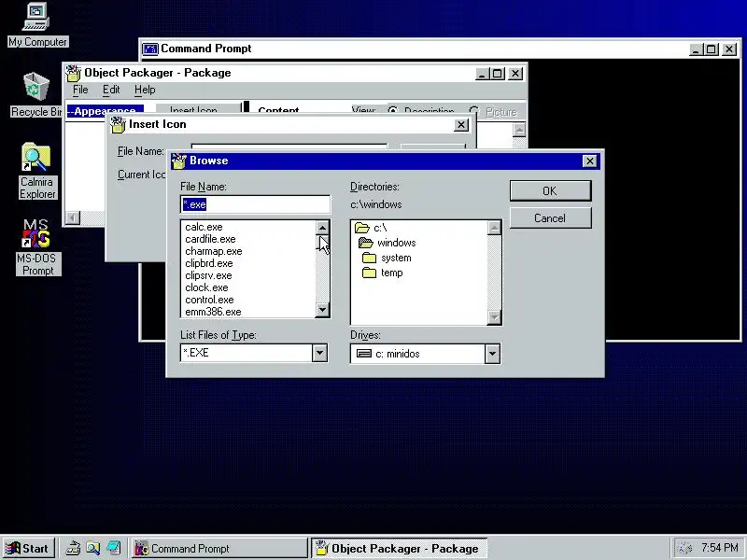Switch to Command Prompt taskbar button

tap(219, 548)
